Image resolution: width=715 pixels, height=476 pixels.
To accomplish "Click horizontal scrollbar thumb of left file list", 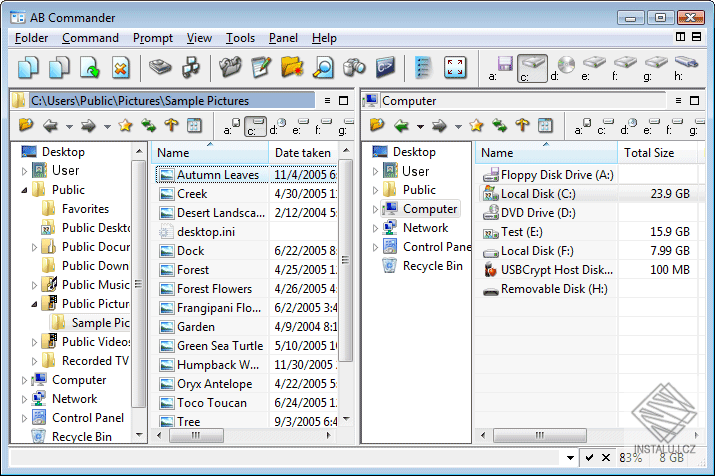I will 196,435.
